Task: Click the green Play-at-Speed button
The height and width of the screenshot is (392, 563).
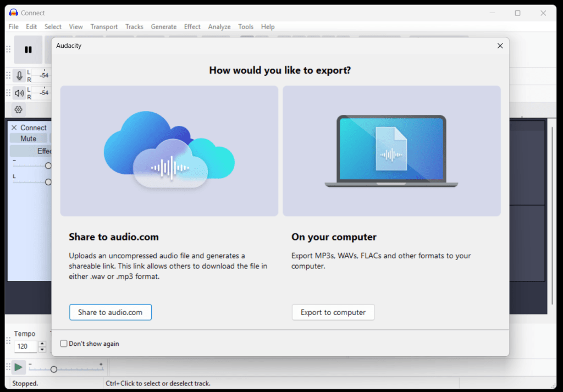Action: 19,367
